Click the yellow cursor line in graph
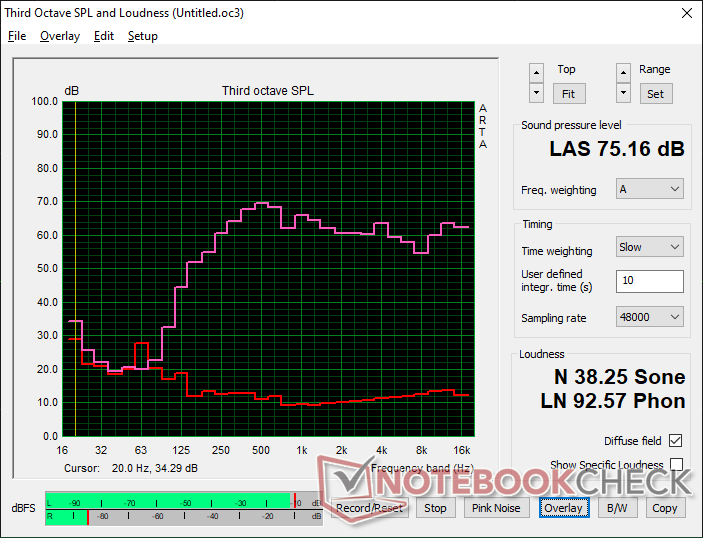Viewport: 703px width, 538px height. (x=75, y=269)
